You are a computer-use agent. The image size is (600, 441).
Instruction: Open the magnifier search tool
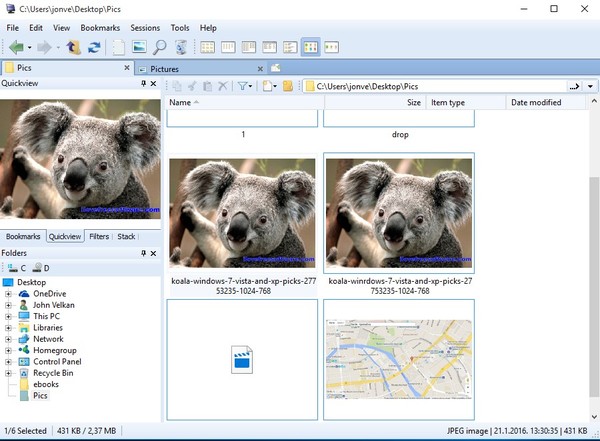pos(159,47)
